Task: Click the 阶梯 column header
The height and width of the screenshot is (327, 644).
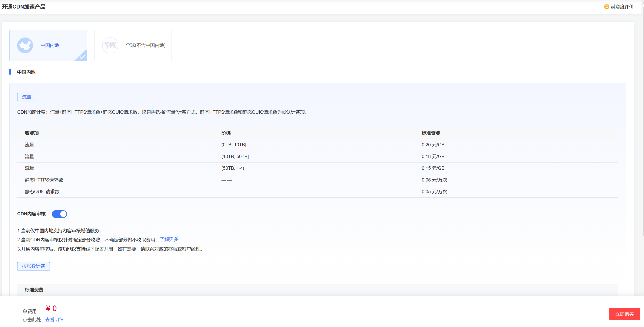Action: [x=226, y=133]
